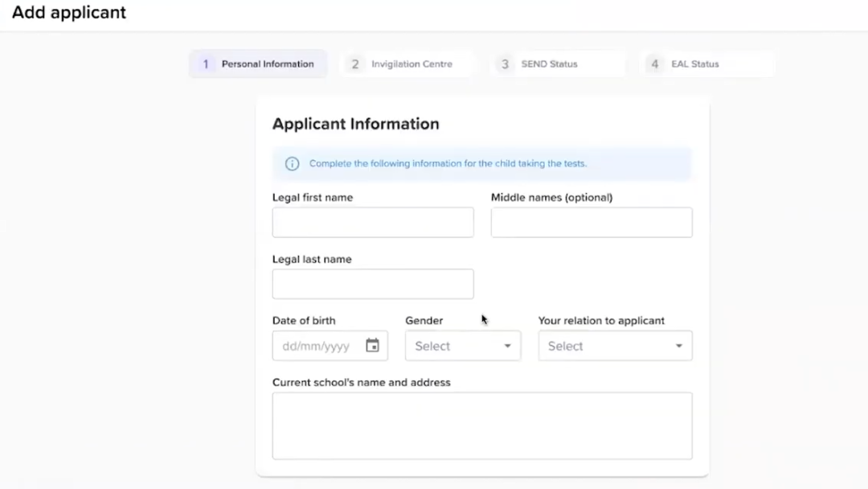Click the step number 1 badge
This screenshot has height=489, width=868.
pyautogui.click(x=206, y=64)
